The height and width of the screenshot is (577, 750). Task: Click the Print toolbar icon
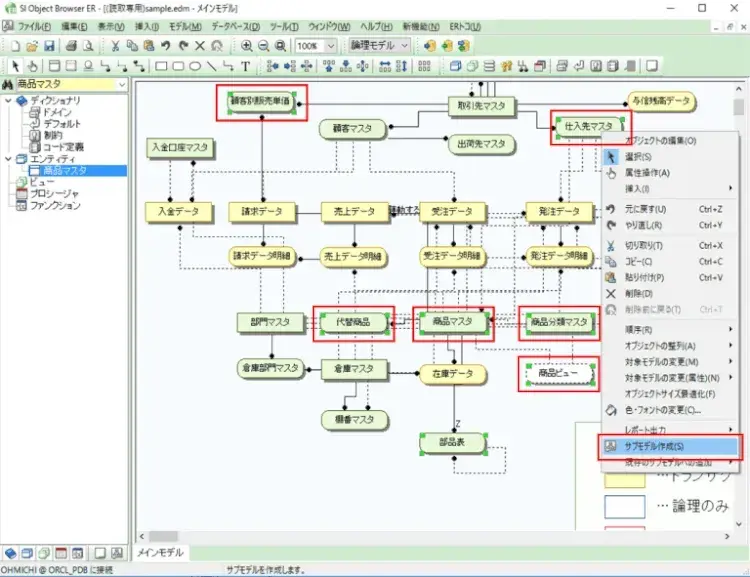(72, 46)
